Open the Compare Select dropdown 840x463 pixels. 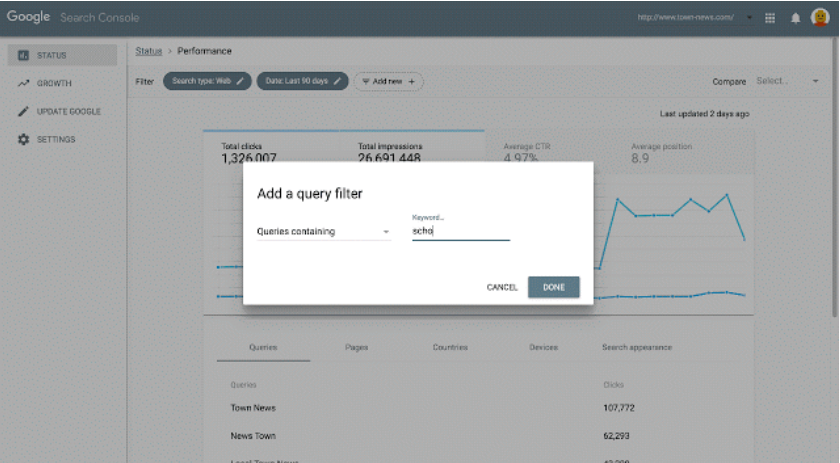pos(788,81)
